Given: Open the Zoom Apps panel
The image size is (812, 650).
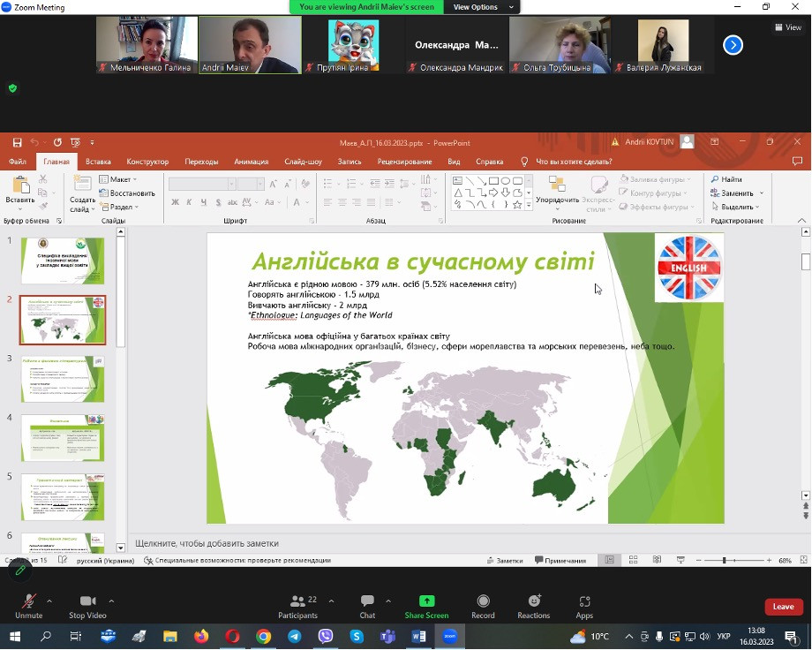Looking at the screenshot, I should coord(584,602).
